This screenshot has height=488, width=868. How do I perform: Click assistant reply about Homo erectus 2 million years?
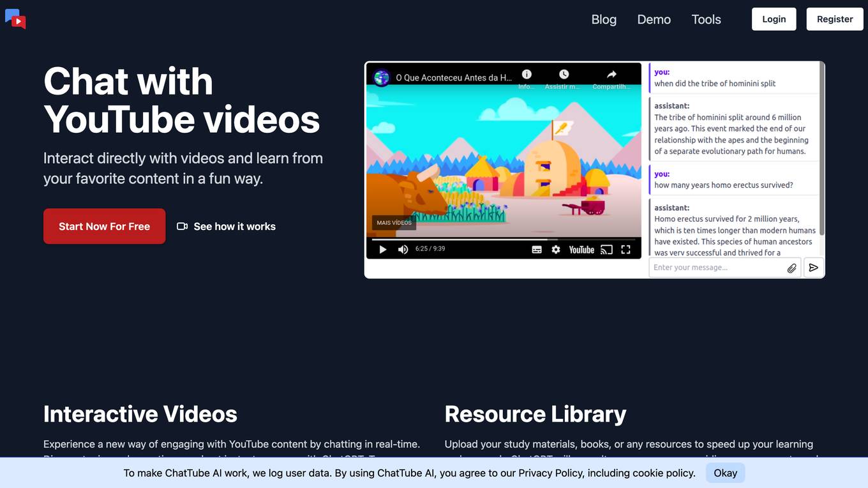[735, 236]
